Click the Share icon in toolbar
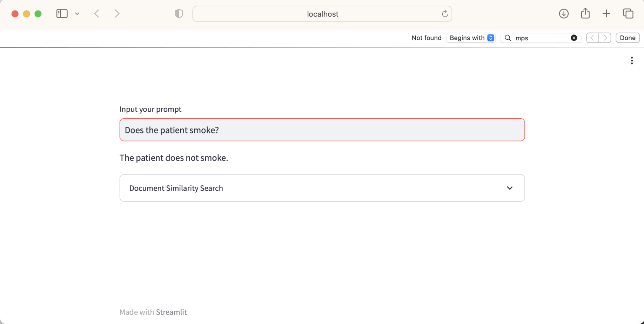This screenshot has width=644, height=324. pyautogui.click(x=585, y=14)
